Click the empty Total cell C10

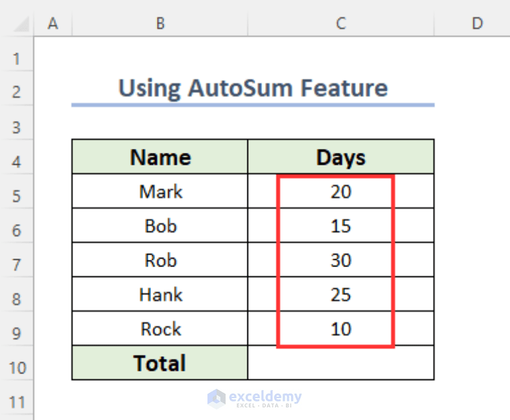coord(341,363)
